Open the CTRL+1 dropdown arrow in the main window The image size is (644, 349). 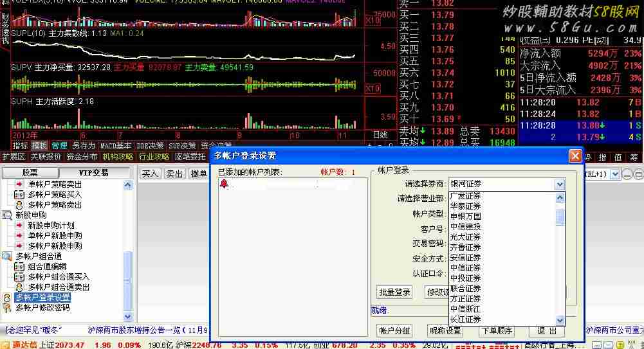coord(615,174)
